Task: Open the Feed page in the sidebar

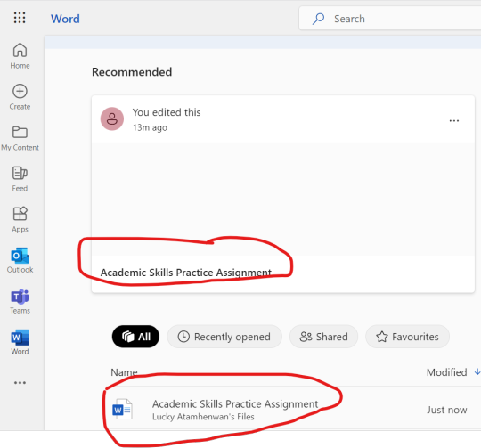Action: click(x=20, y=179)
